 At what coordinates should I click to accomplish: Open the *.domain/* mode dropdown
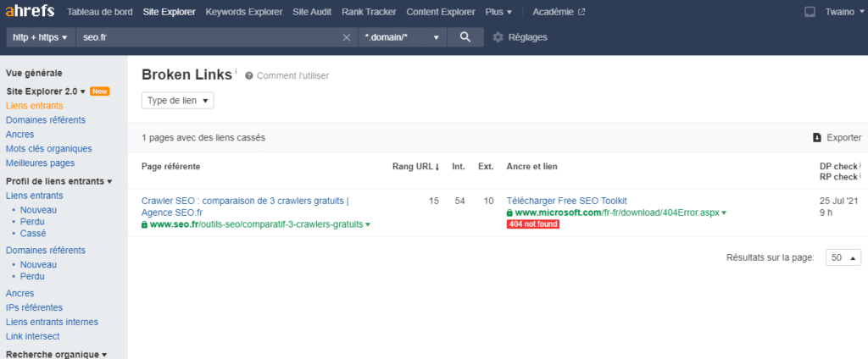(402, 37)
